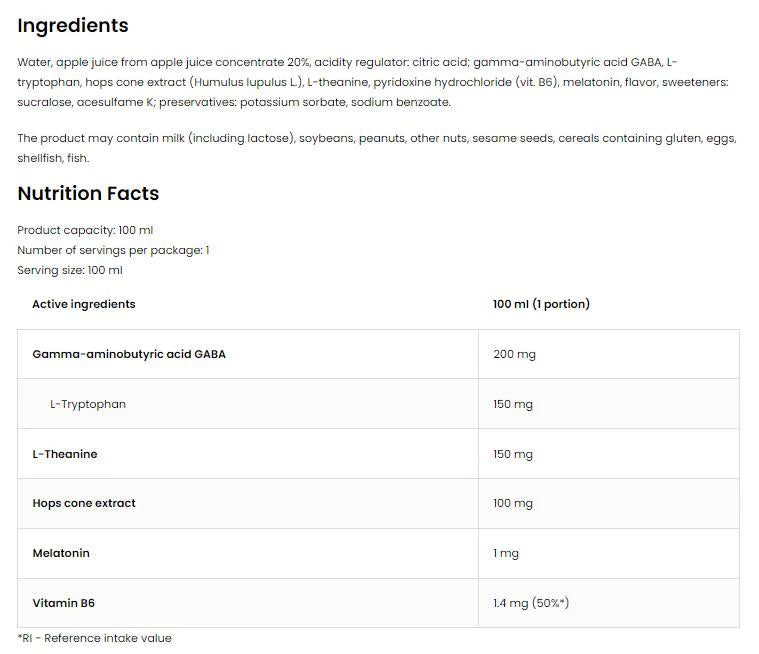
Task: Select the Hops cone extract row label
Action: point(84,503)
